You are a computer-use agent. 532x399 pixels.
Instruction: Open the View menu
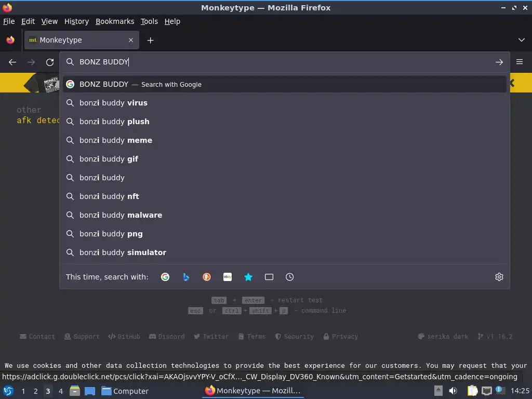point(49,21)
